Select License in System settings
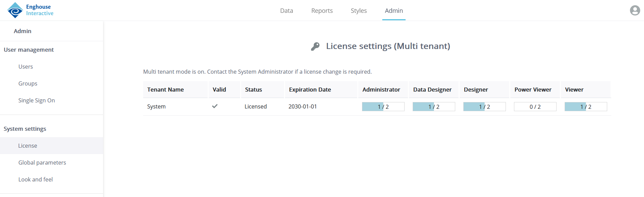This screenshot has height=197, width=644. click(x=28, y=146)
